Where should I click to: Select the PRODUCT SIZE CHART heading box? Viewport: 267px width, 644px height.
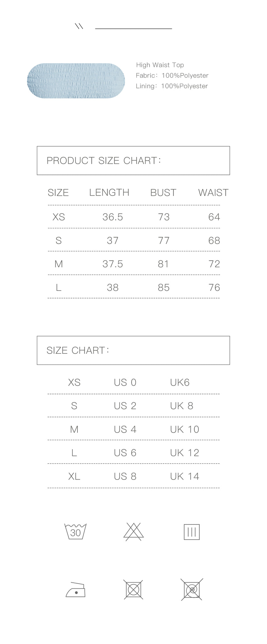pyautogui.click(x=133, y=160)
